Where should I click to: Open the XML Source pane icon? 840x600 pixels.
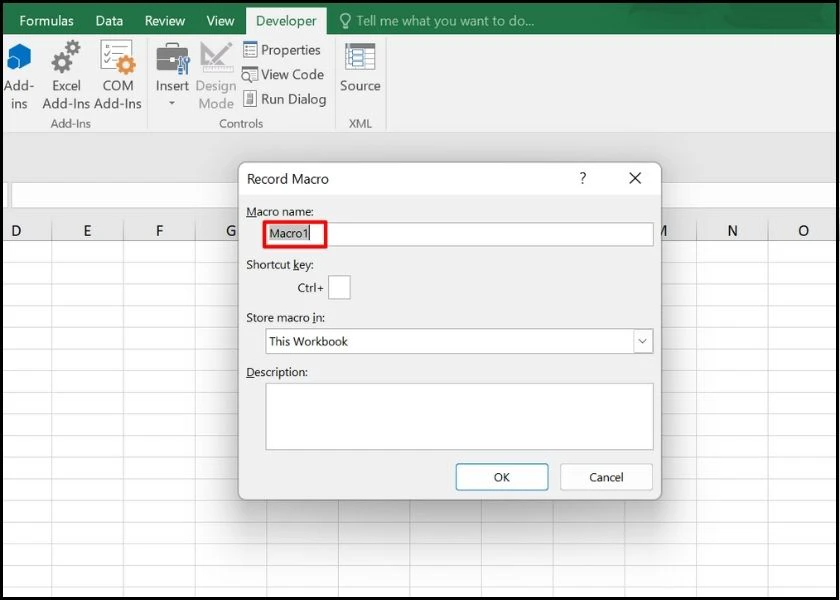click(360, 57)
